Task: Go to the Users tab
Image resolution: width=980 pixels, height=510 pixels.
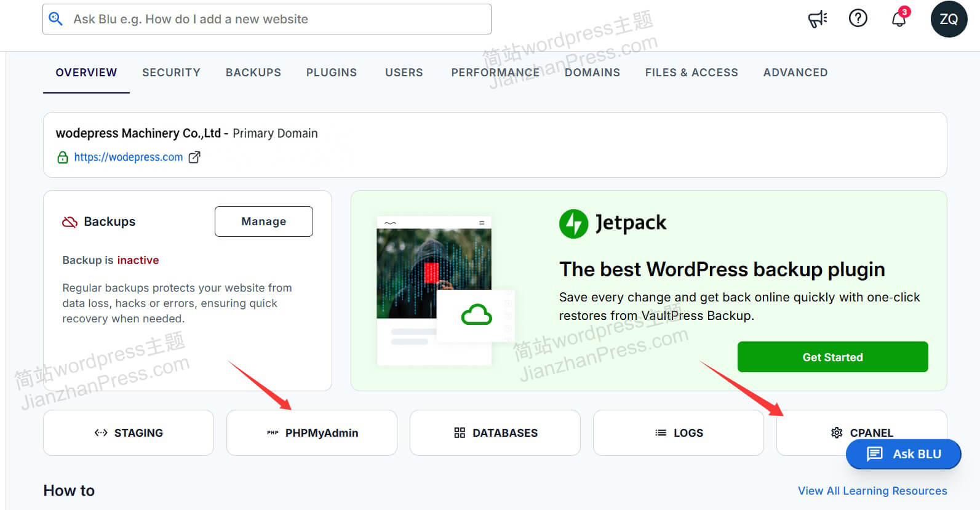Action: coord(404,73)
